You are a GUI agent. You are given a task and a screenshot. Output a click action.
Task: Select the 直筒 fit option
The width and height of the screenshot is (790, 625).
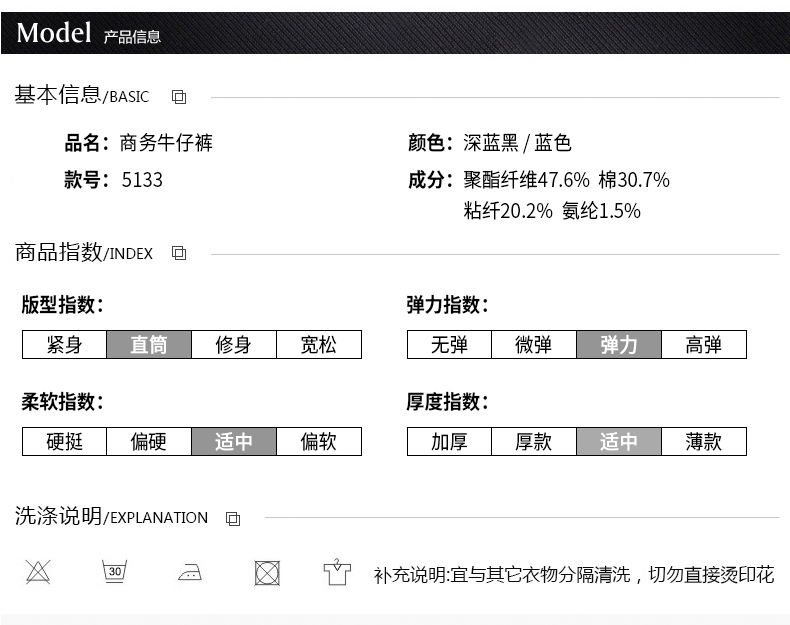(149, 345)
